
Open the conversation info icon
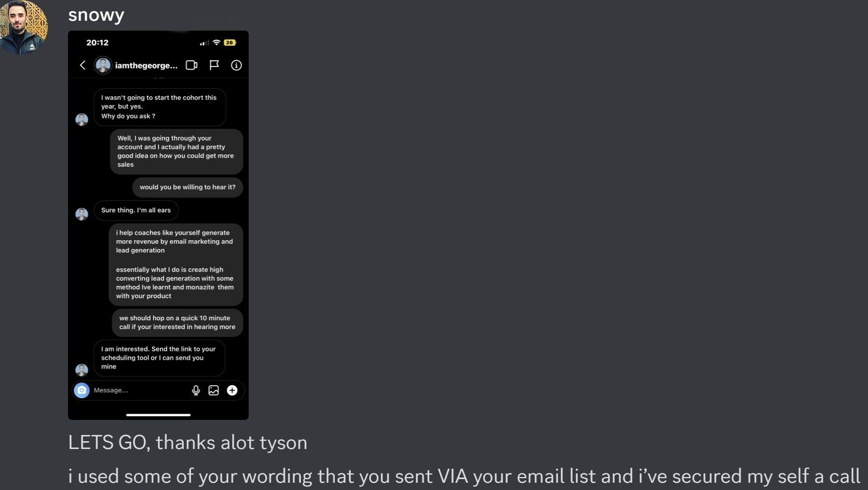(236, 65)
